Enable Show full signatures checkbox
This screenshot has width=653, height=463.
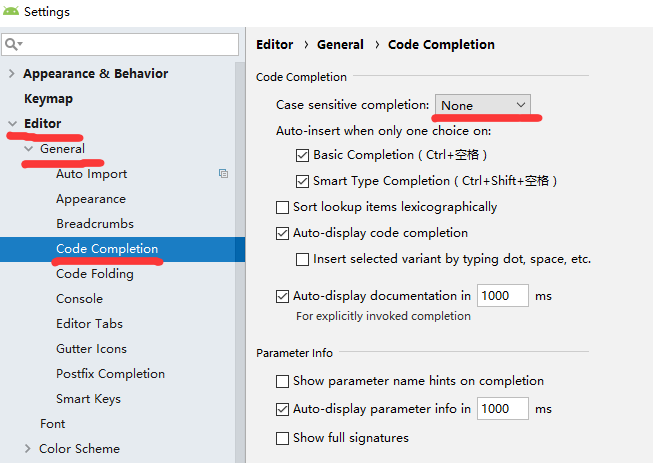282,438
